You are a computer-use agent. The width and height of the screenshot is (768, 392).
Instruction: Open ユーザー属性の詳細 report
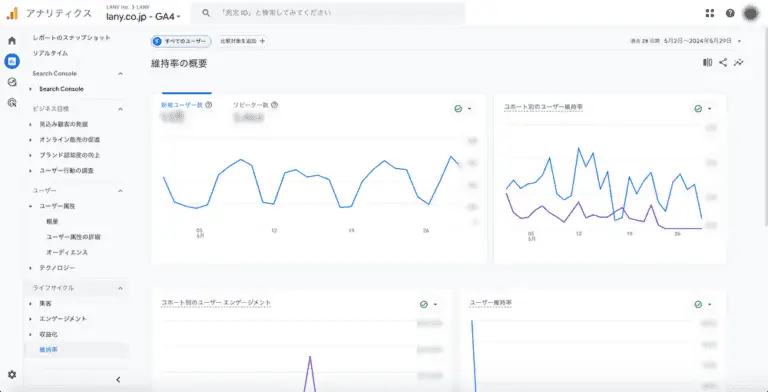pos(73,237)
